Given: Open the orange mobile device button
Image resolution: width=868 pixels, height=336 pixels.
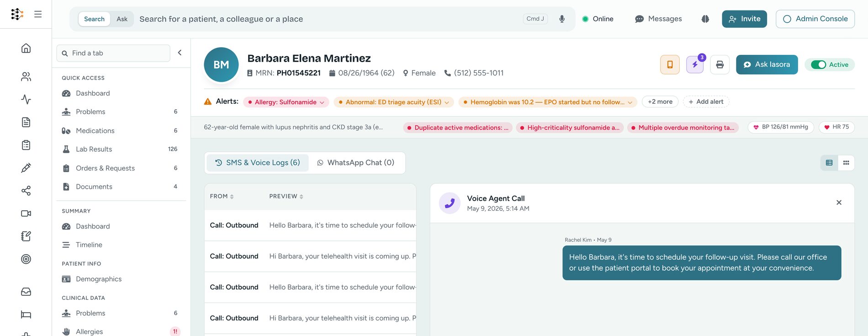Looking at the screenshot, I should point(670,64).
